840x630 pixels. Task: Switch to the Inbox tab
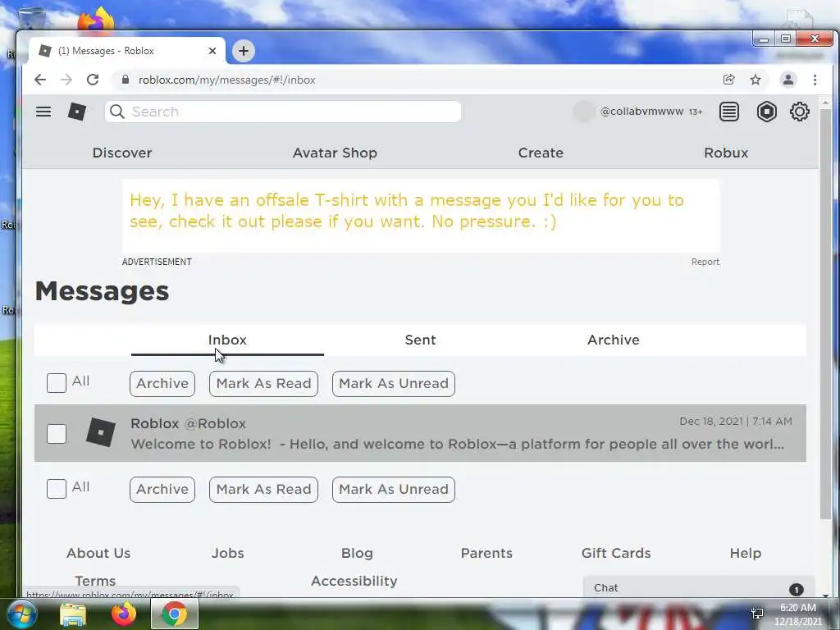[227, 340]
